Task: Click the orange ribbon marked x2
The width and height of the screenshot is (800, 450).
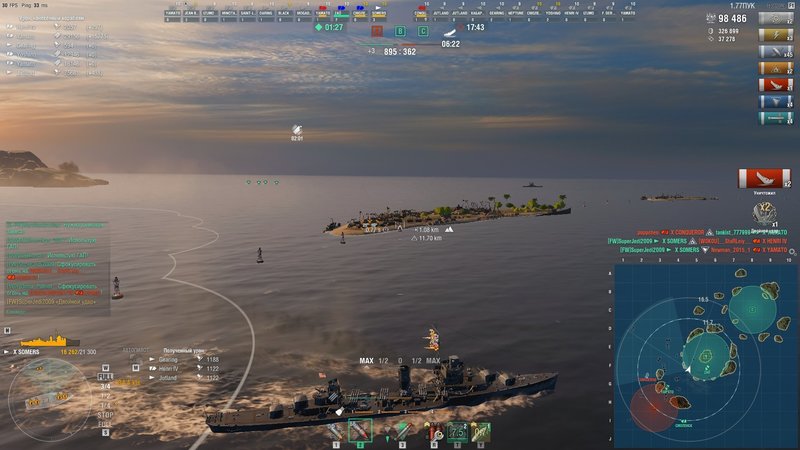Action: pyautogui.click(x=776, y=68)
